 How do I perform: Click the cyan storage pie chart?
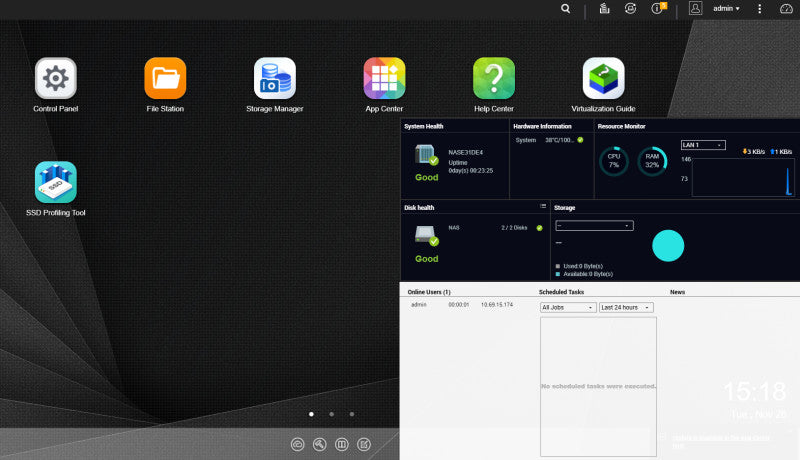pyautogui.click(x=668, y=246)
